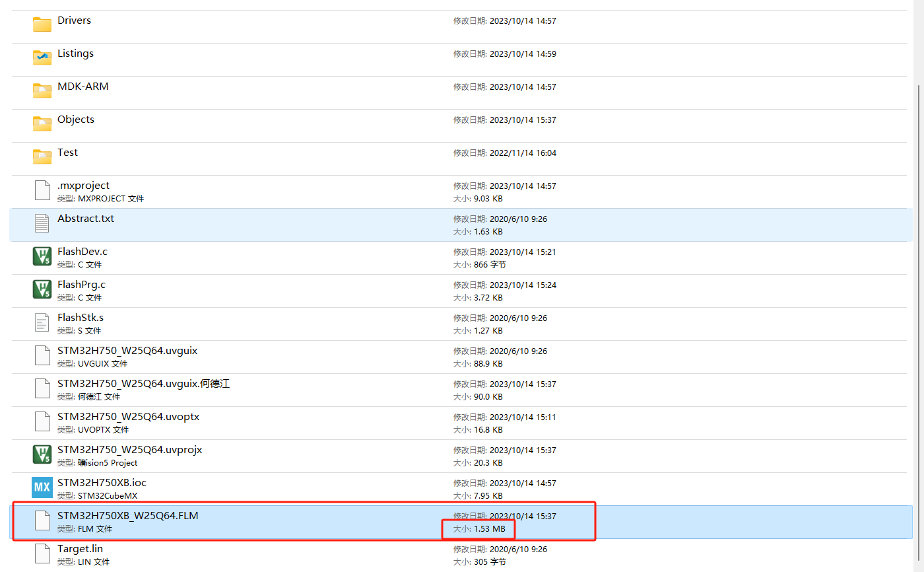
Task: Click the Drivers folder icon
Action: [x=42, y=25]
